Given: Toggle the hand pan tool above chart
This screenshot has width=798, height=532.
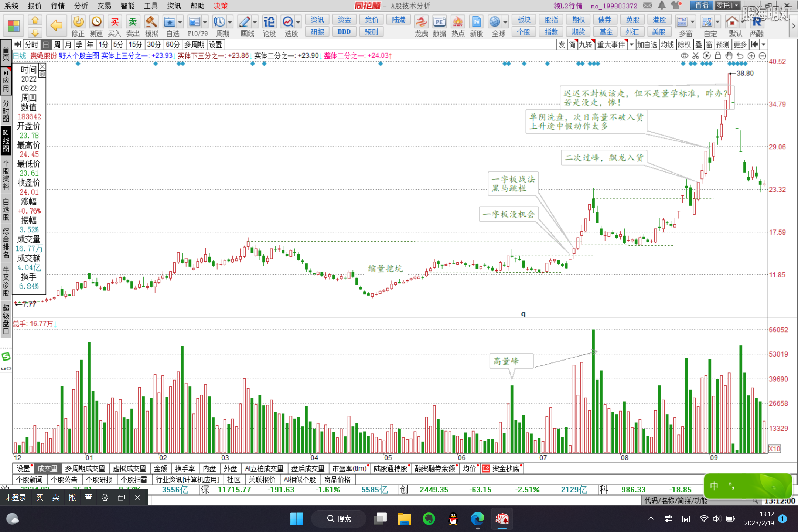Looking at the screenshot, I should (729, 56).
